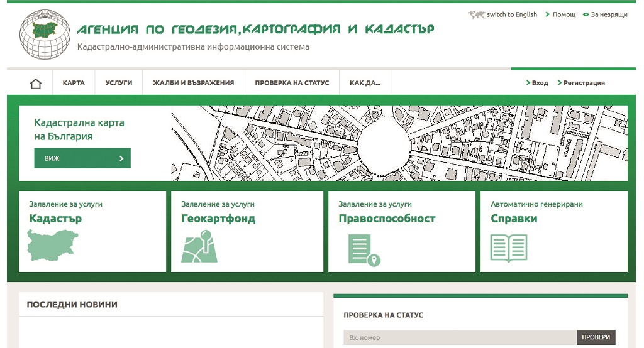Click the arrow icon beside Вход
The height and width of the screenshot is (348, 644).
coord(528,83)
